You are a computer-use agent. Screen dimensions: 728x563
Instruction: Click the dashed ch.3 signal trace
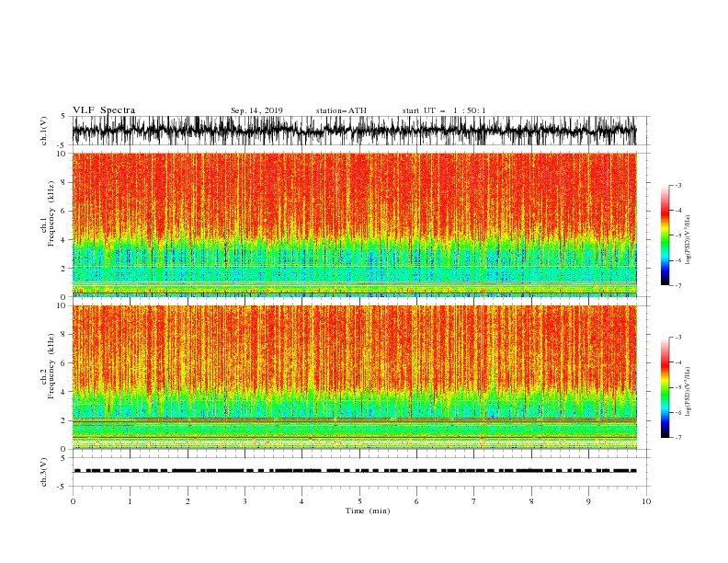tap(354, 471)
